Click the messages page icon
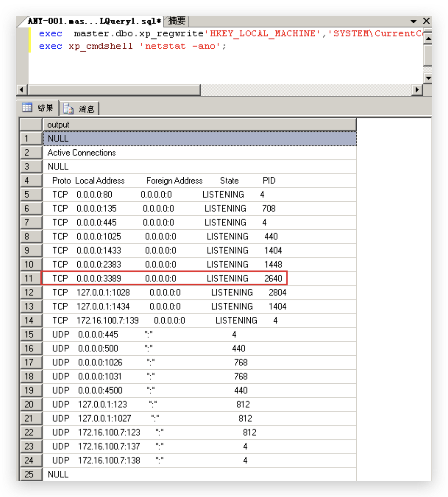 tap(68, 108)
